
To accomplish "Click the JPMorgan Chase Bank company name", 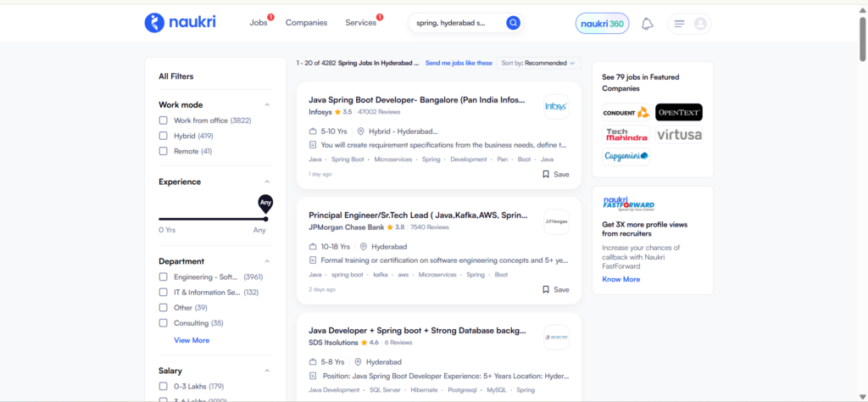I will point(346,227).
